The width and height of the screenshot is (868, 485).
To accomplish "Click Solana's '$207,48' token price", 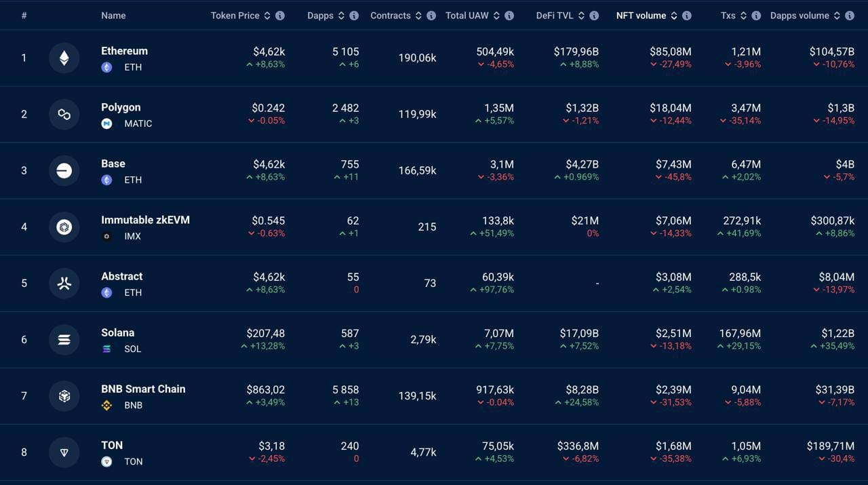I will 266,333.
